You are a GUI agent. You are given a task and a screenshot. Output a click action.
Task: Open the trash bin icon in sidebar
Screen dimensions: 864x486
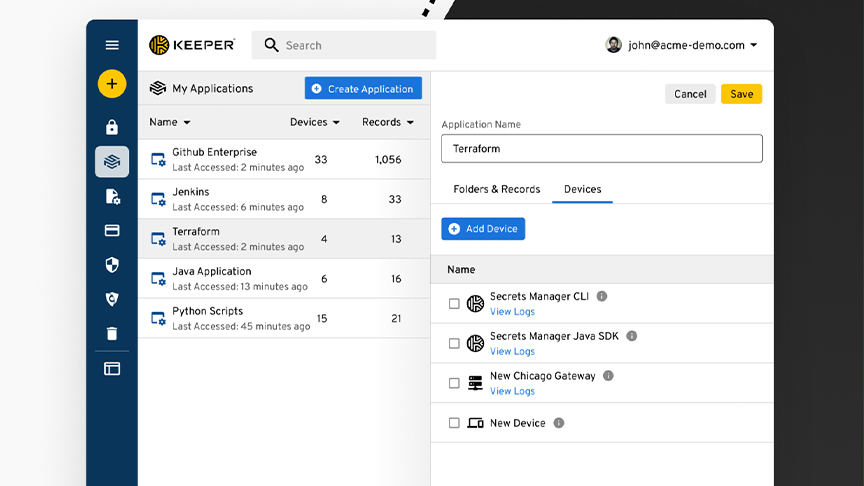click(x=112, y=333)
